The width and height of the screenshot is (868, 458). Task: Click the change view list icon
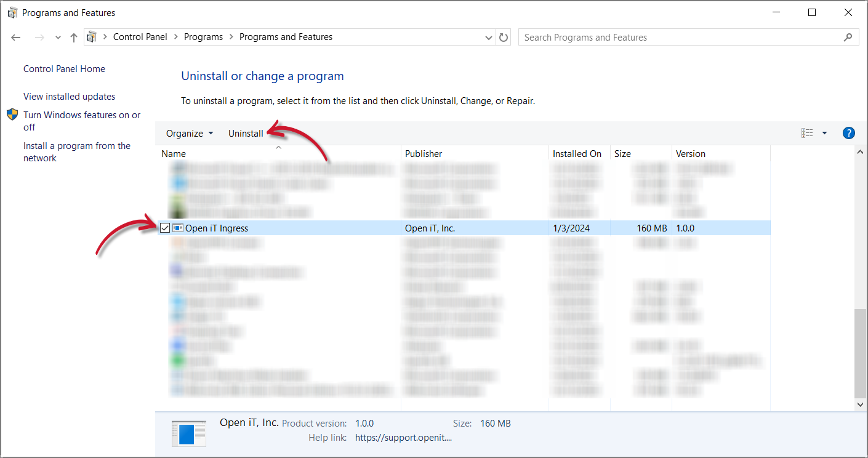click(x=807, y=133)
